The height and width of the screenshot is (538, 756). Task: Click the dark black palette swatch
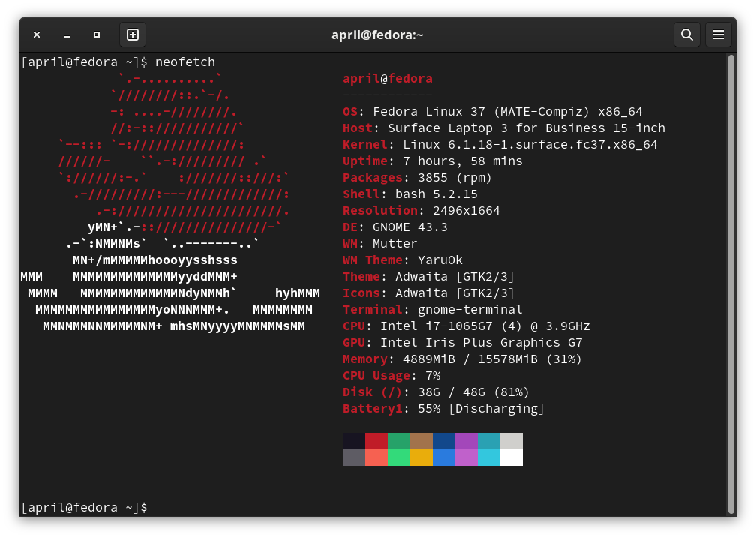[x=354, y=441]
